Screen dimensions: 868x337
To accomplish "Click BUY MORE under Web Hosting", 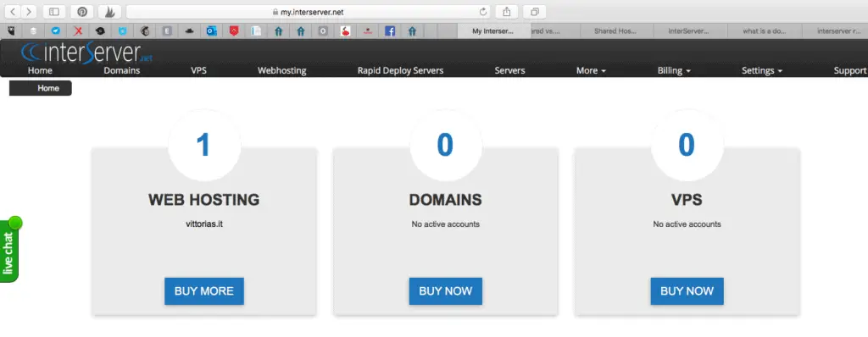I will (x=204, y=291).
